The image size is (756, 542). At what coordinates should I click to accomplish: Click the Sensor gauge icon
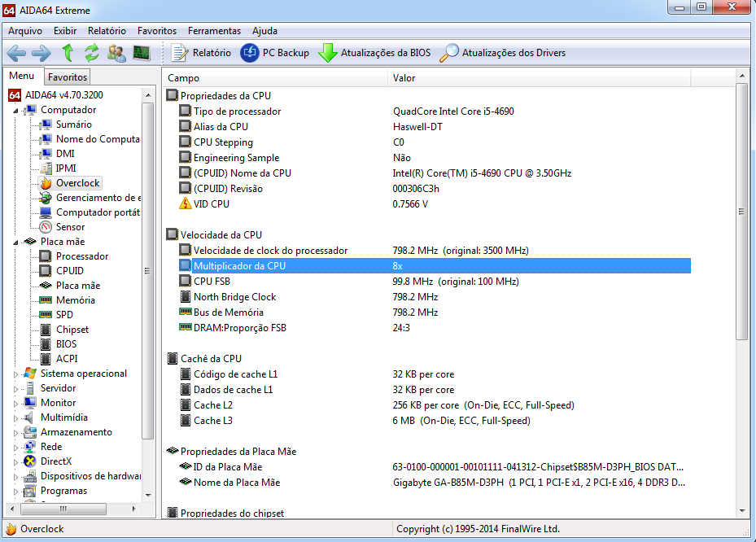click(46, 227)
